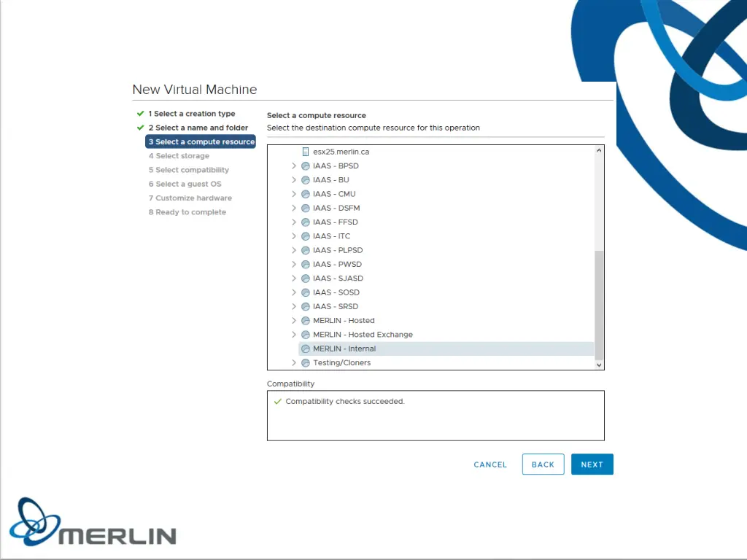Image resolution: width=747 pixels, height=560 pixels.
Task: Go back with the Back button
Action: pyautogui.click(x=543, y=464)
